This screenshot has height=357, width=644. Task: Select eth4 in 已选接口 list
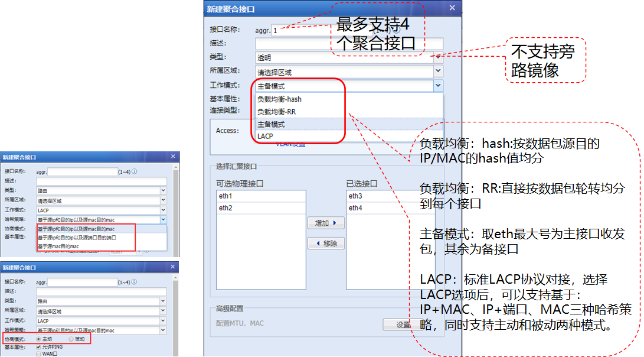pos(390,208)
